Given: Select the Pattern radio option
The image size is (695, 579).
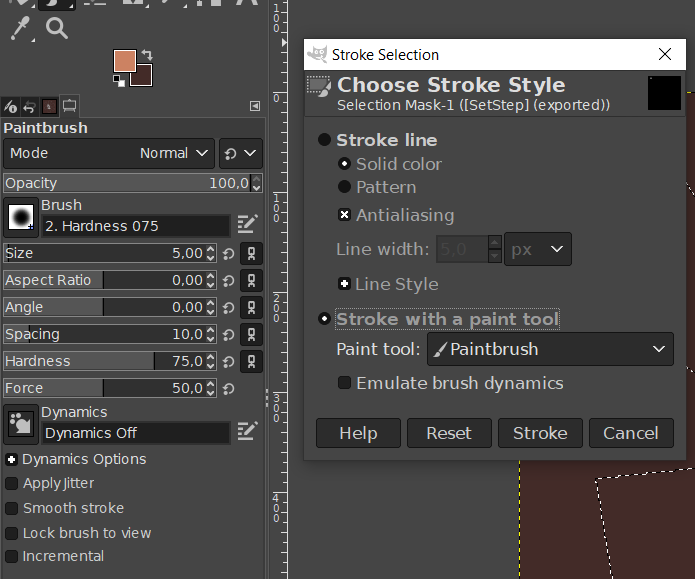Looking at the screenshot, I should click(344, 187).
